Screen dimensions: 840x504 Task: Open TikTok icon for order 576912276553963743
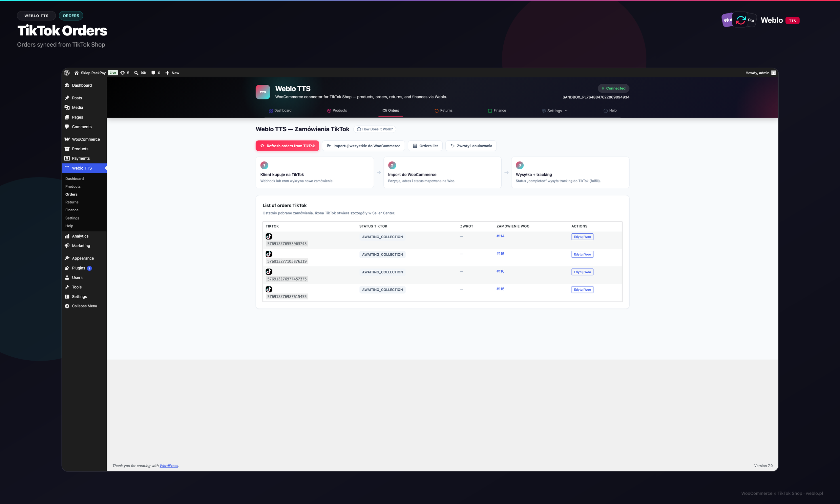pyautogui.click(x=268, y=236)
